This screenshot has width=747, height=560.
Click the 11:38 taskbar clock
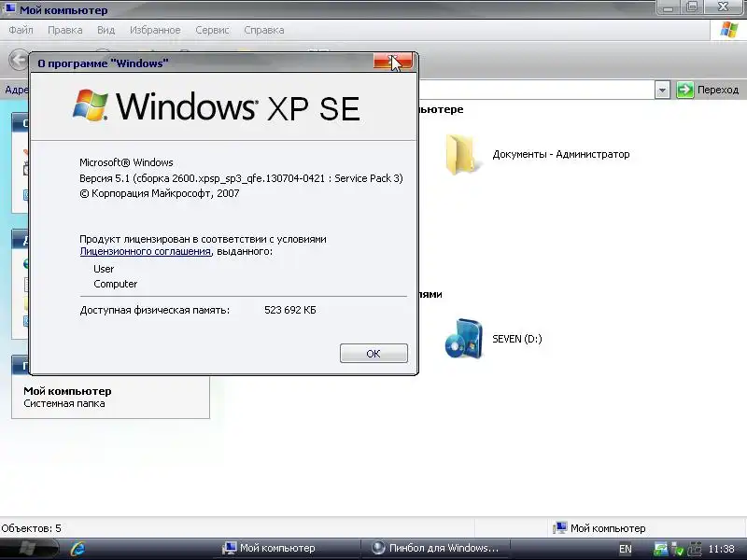coord(721,549)
